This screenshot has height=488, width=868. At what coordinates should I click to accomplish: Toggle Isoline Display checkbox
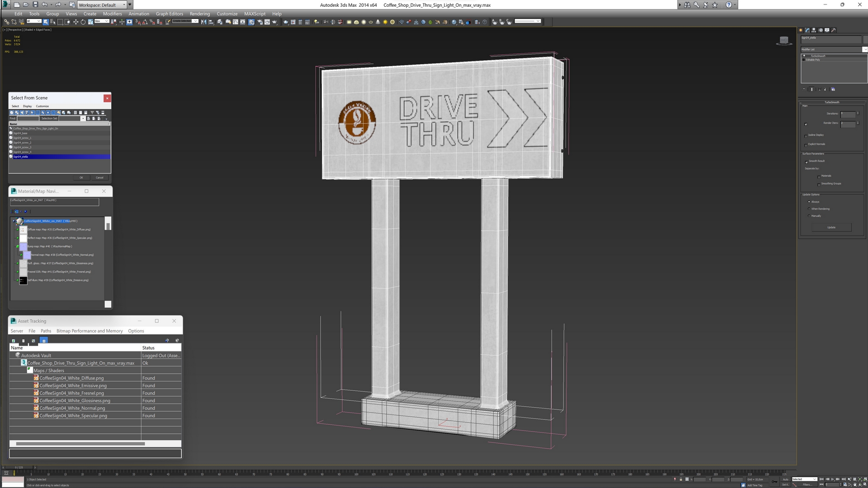pos(806,136)
